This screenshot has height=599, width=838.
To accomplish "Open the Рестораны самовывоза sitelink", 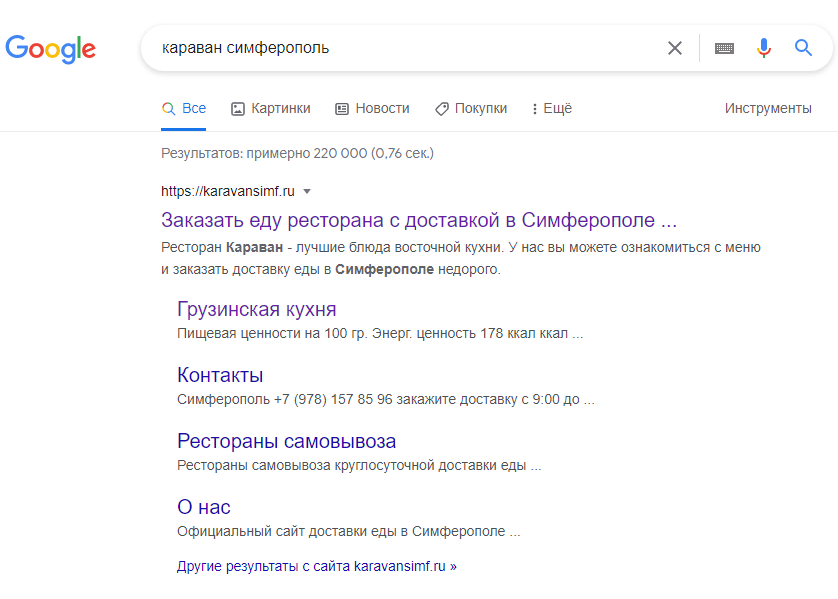I will pos(286,441).
